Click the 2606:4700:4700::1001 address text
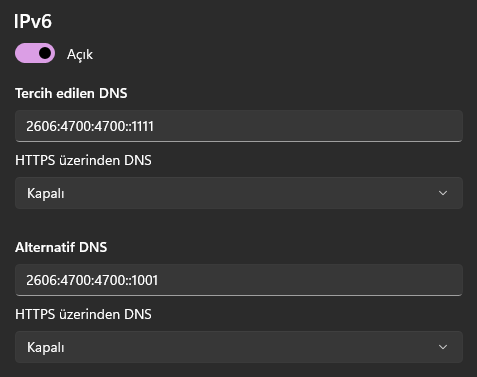 click(92, 280)
